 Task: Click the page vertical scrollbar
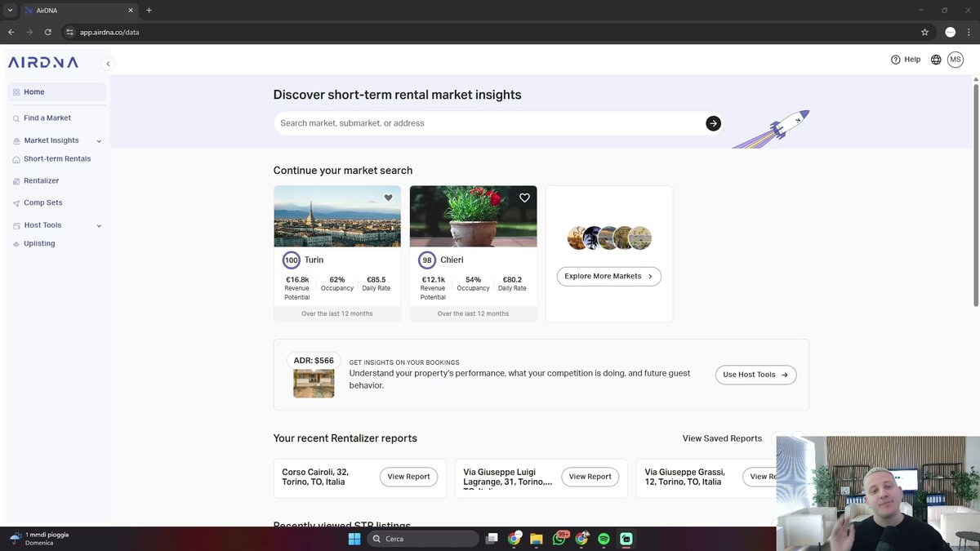coord(975,194)
